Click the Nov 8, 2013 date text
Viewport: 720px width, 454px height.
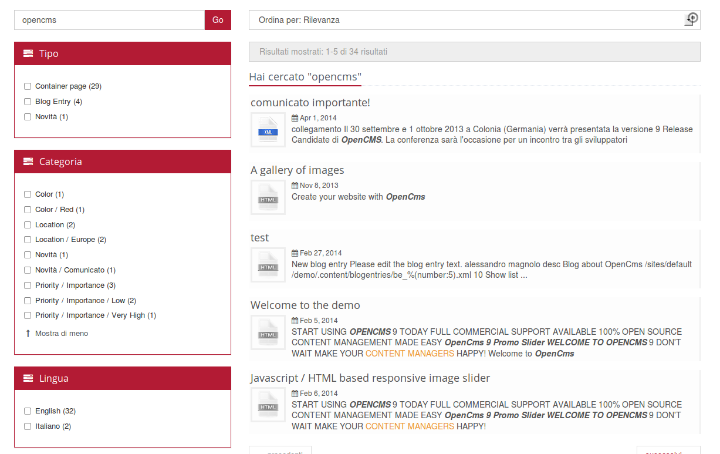click(x=319, y=185)
